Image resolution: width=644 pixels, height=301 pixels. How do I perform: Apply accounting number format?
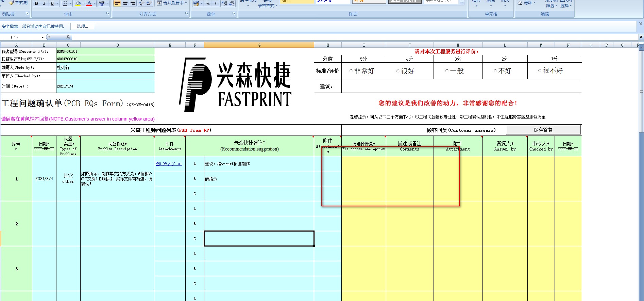(x=196, y=3)
